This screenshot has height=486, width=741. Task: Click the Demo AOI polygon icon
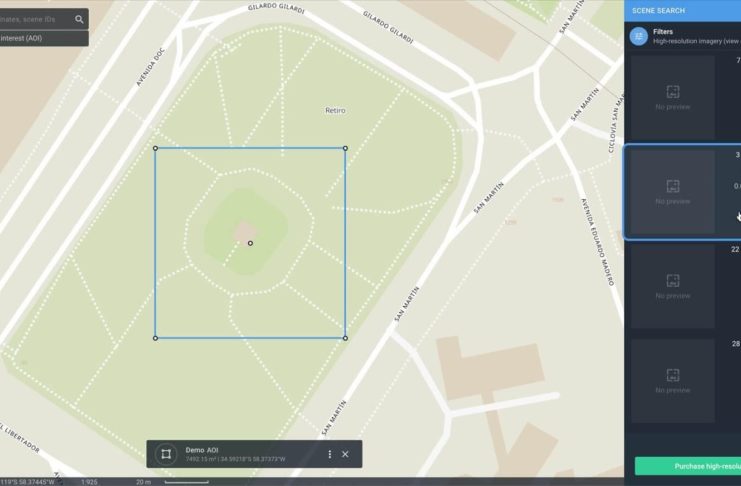pos(166,454)
